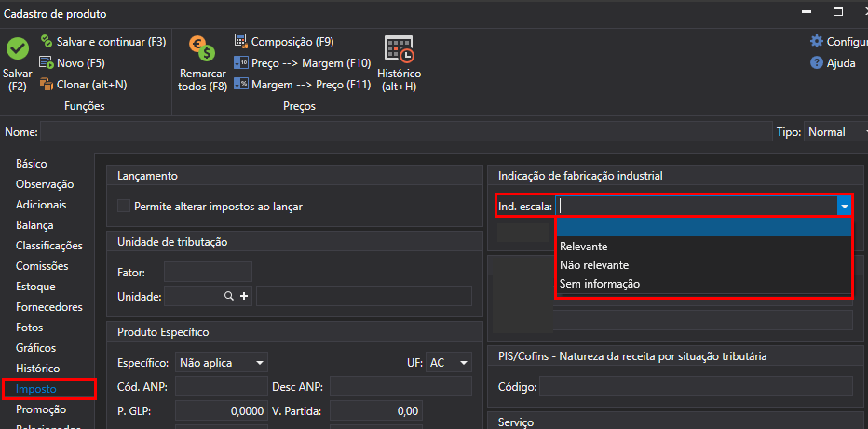Viewport: 868px width, 429px height.
Task: Open the Fornecedores sidebar section
Action: 48,307
